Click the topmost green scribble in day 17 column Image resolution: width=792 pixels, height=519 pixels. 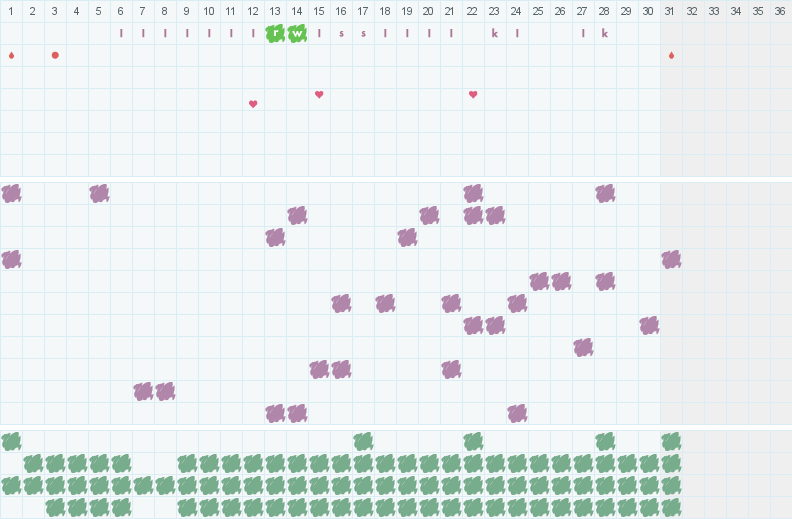coord(363,441)
